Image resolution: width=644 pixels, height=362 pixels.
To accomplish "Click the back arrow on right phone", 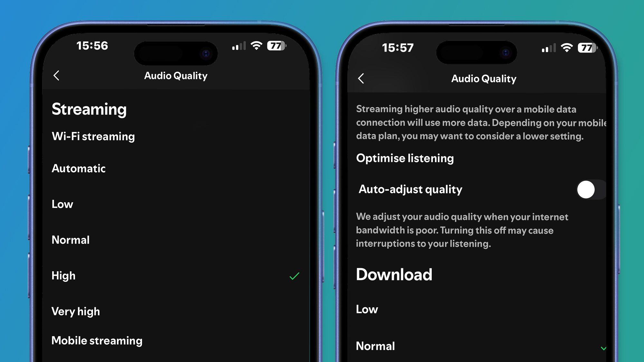I will tap(362, 79).
